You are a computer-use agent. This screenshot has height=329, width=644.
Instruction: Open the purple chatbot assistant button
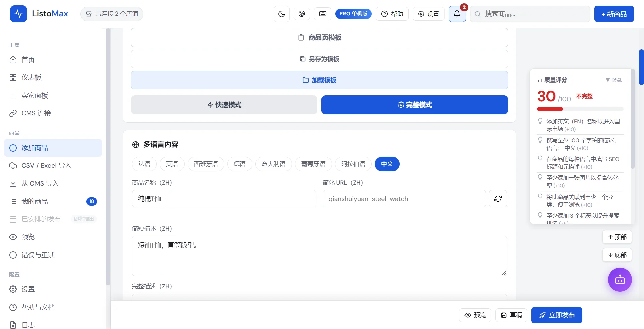pos(620,280)
